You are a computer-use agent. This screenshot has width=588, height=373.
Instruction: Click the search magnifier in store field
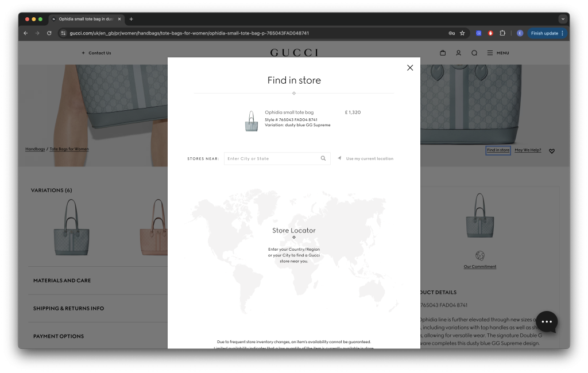323,158
